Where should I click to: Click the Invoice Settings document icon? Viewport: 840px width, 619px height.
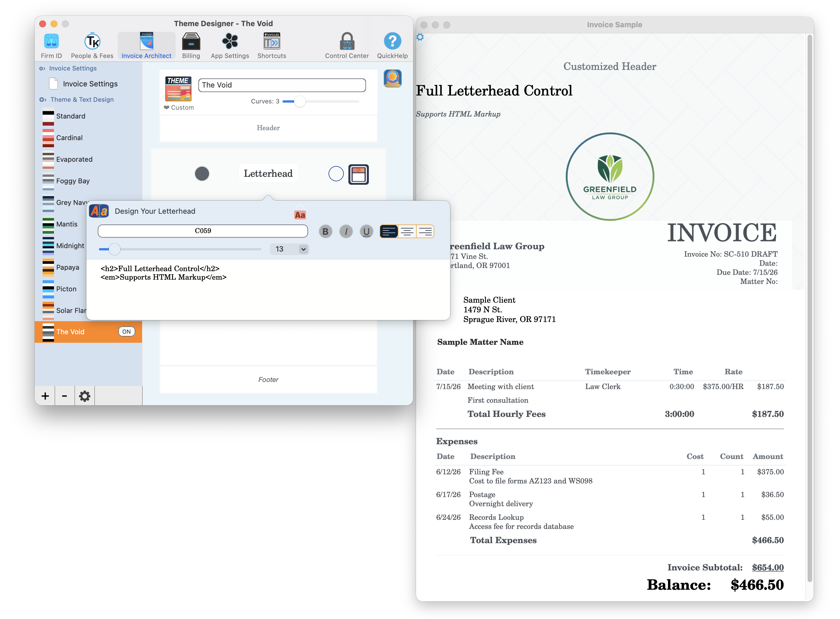(54, 84)
